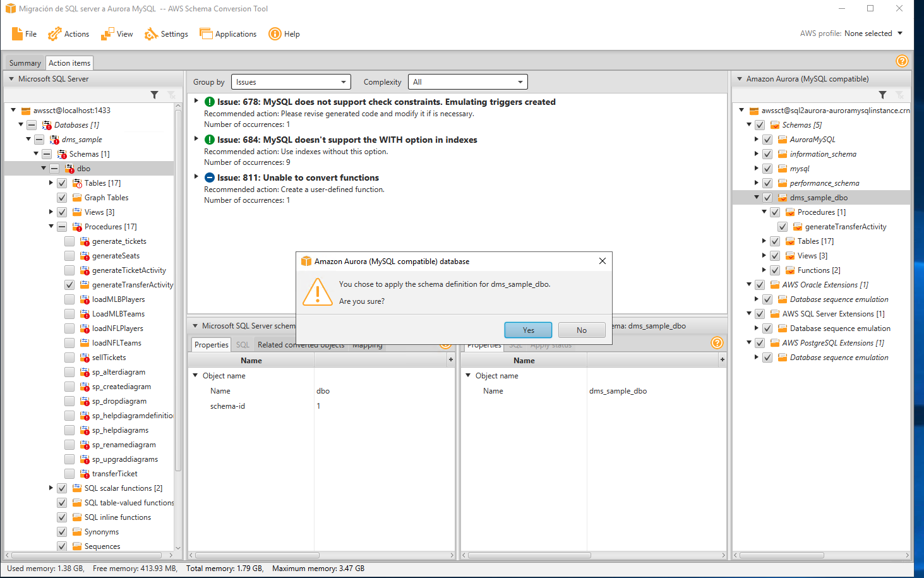Uncheck the SQL inline functions checkbox
Viewport: 924px width, 578px height.
(62, 517)
